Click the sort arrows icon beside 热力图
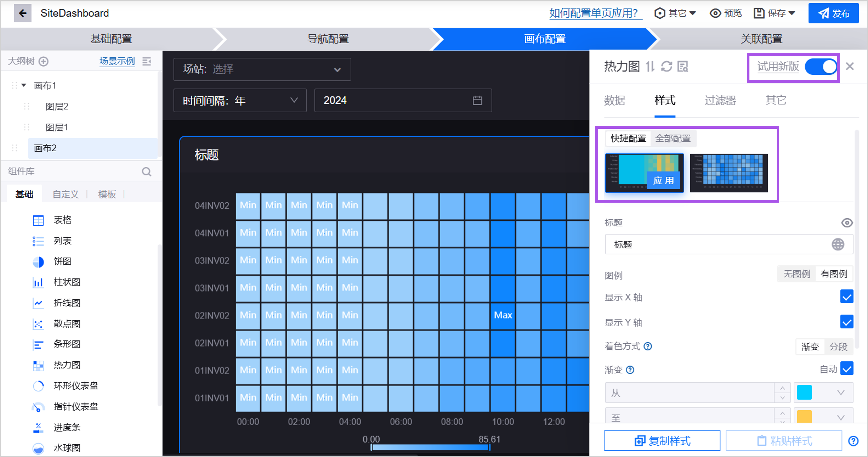 point(650,66)
